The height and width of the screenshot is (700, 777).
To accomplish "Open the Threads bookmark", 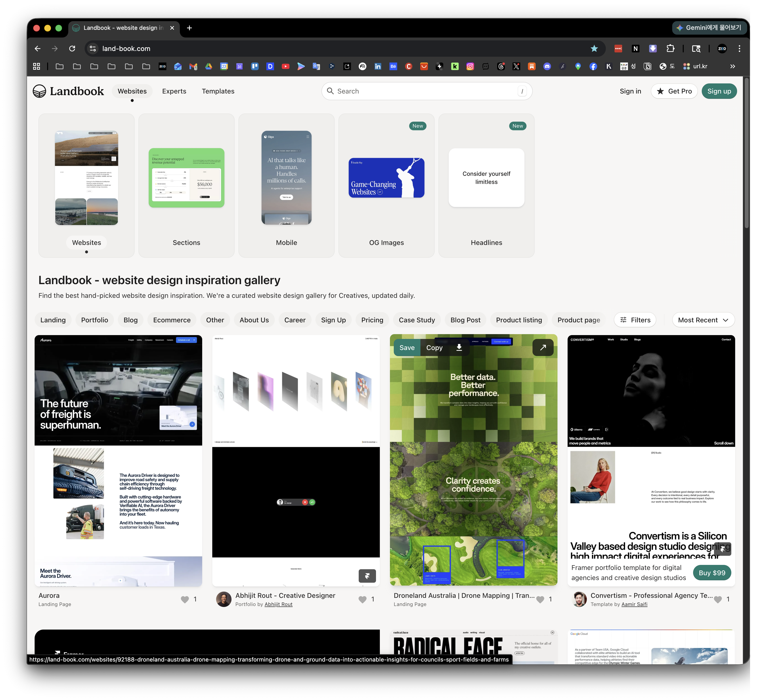I will point(501,67).
